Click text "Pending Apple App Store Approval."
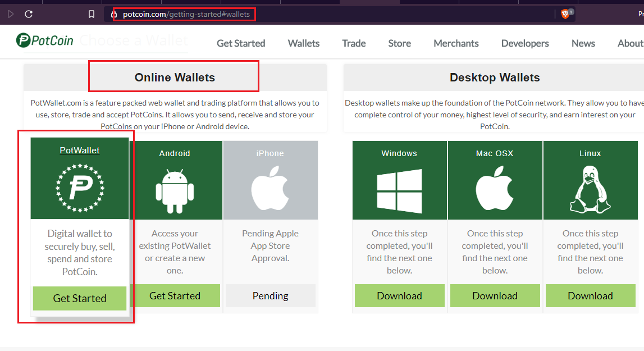 click(270, 246)
